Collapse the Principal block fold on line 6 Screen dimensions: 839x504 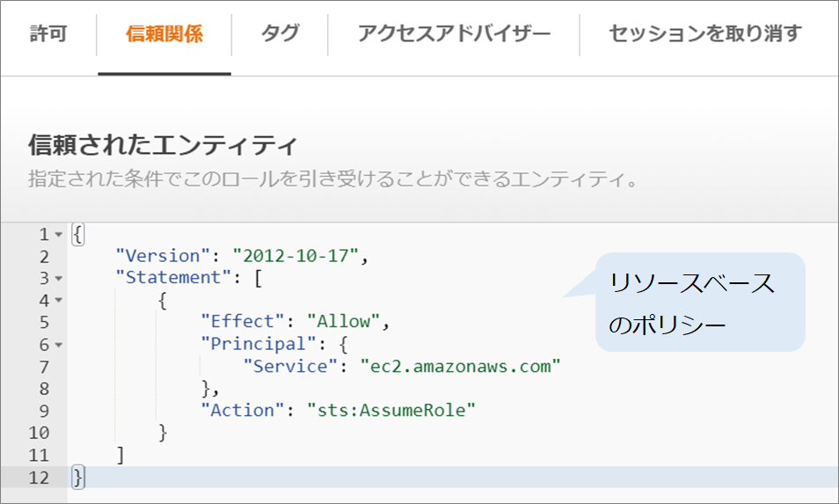pyautogui.click(x=58, y=345)
